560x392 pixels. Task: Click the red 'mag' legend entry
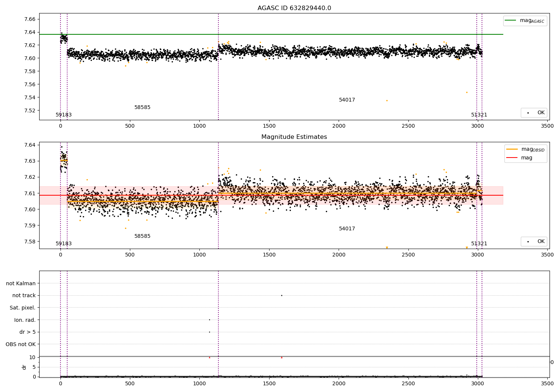click(x=520, y=158)
